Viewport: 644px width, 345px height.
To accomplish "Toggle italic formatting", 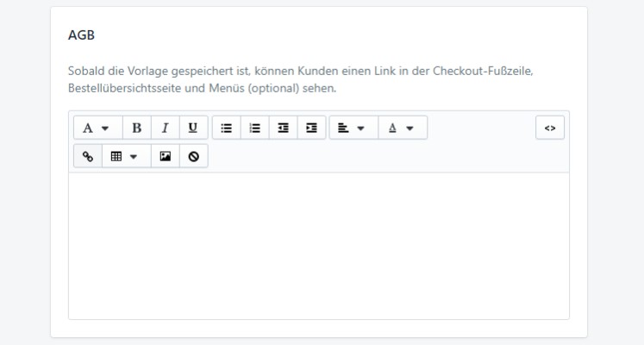I will click(x=166, y=129).
